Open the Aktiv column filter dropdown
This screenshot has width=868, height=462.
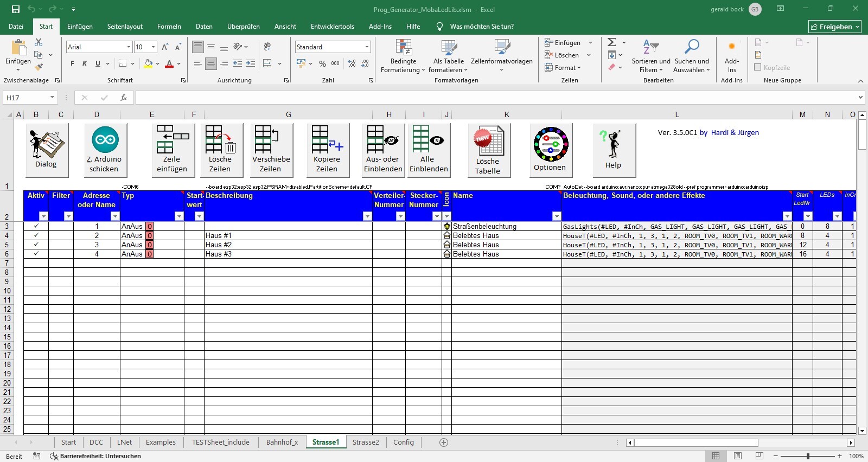(x=44, y=216)
